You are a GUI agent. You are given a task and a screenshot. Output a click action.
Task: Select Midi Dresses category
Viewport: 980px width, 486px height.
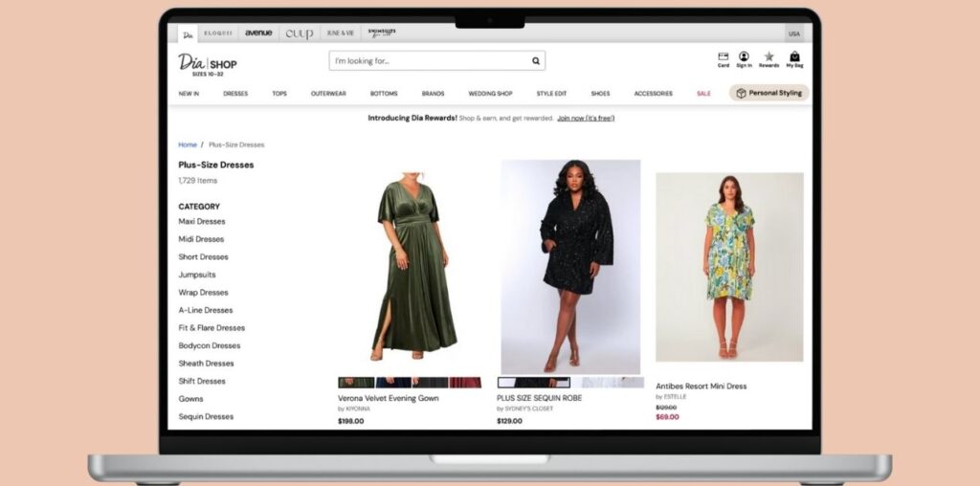[201, 239]
